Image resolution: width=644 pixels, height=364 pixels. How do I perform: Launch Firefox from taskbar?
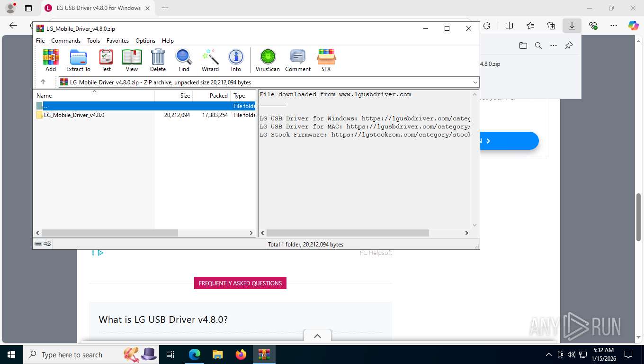(x=241, y=355)
